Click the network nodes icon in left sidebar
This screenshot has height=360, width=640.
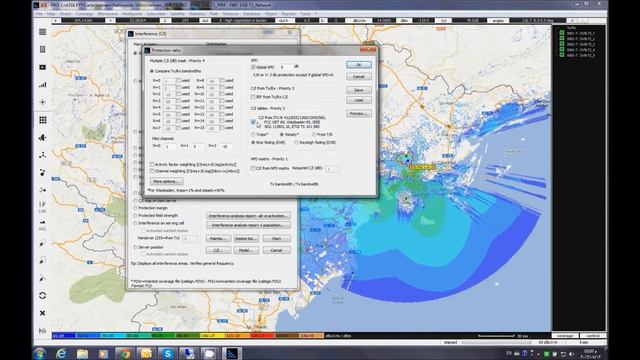[x=42, y=155]
